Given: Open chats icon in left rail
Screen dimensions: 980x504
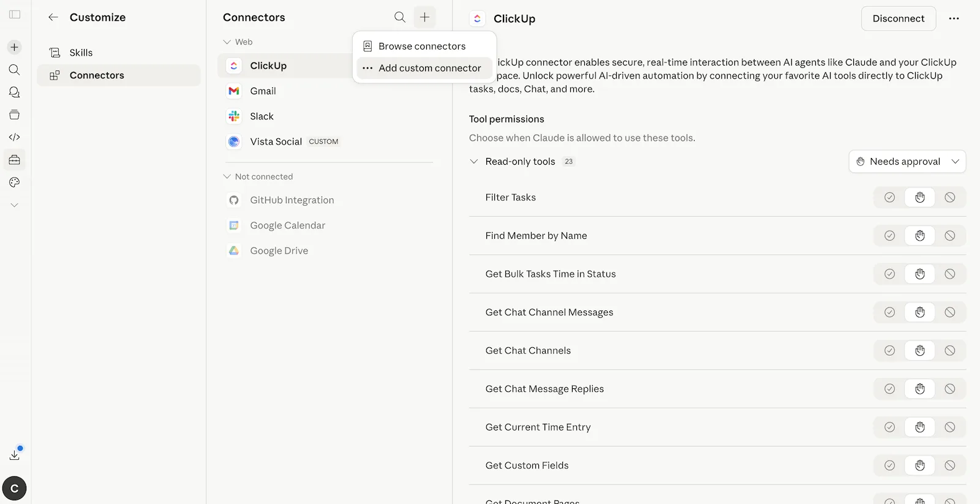Looking at the screenshot, I should click(x=15, y=92).
